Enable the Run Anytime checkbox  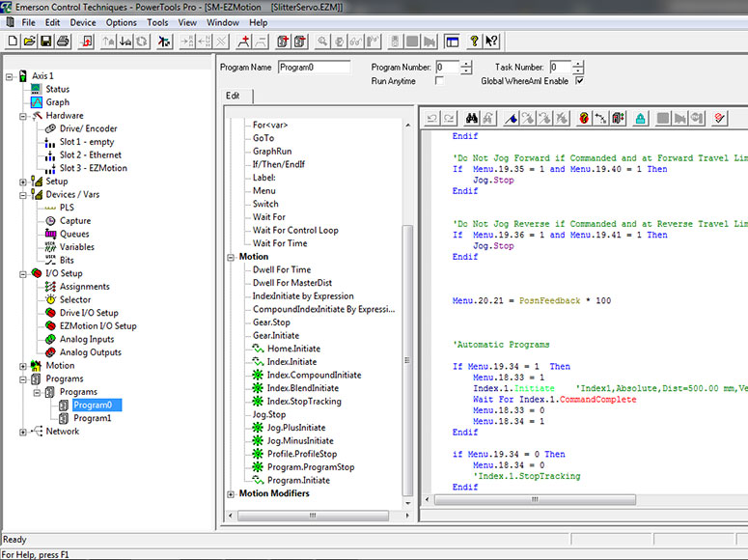point(440,82)
